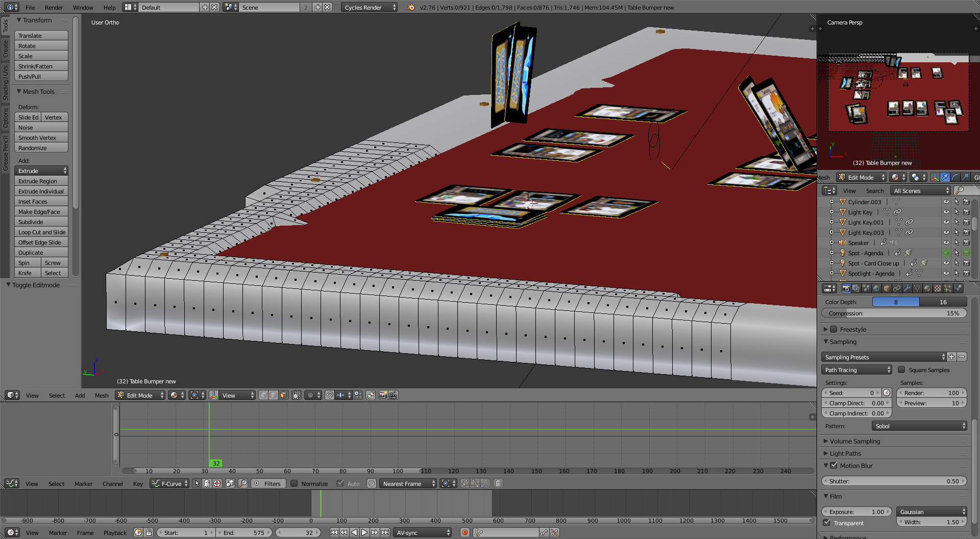Toggle the Freestyle checkbox
Screen dimensions: 980x539
point(834,329)
